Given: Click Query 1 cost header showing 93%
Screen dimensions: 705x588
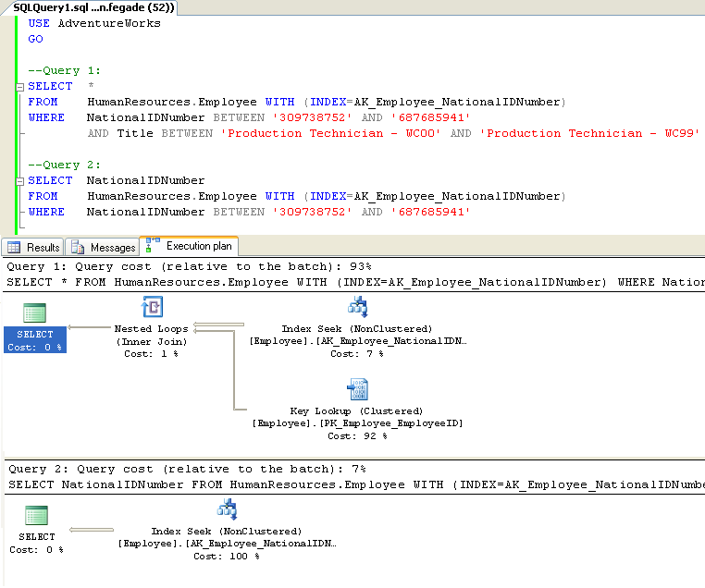Looking at the screenshot, I should coord(189,266).
